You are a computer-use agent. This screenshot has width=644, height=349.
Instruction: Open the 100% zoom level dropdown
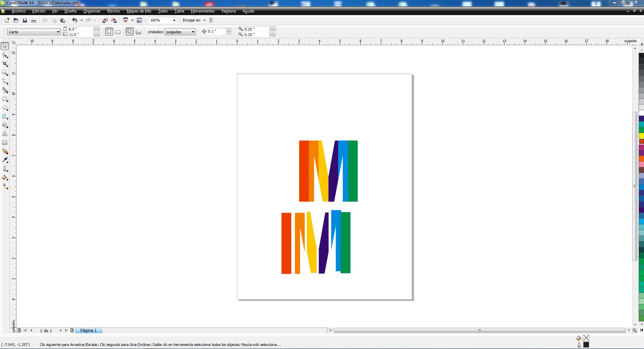pos(174,20)
